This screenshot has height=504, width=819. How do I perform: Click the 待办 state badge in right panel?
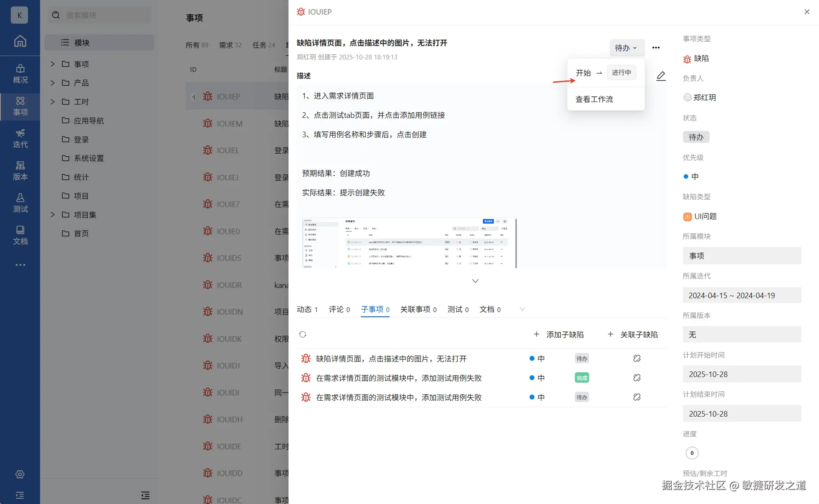(696, 137)
